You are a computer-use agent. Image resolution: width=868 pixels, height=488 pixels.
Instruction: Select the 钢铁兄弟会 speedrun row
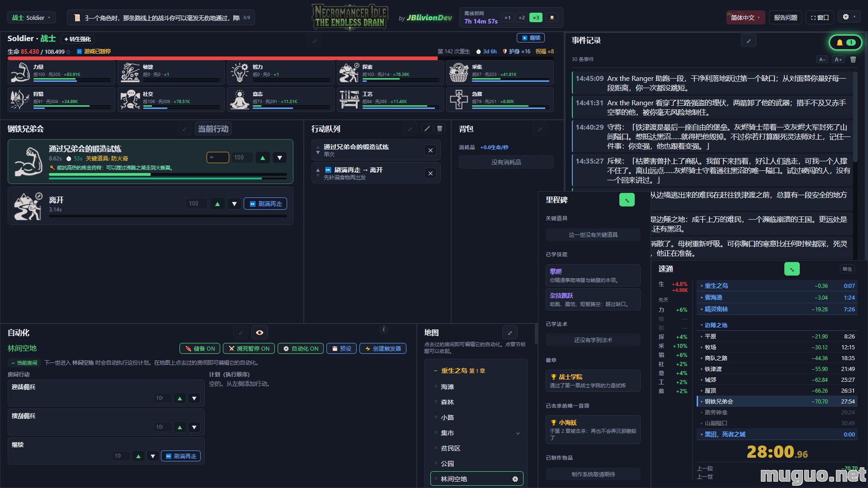[x=777, y=401]
